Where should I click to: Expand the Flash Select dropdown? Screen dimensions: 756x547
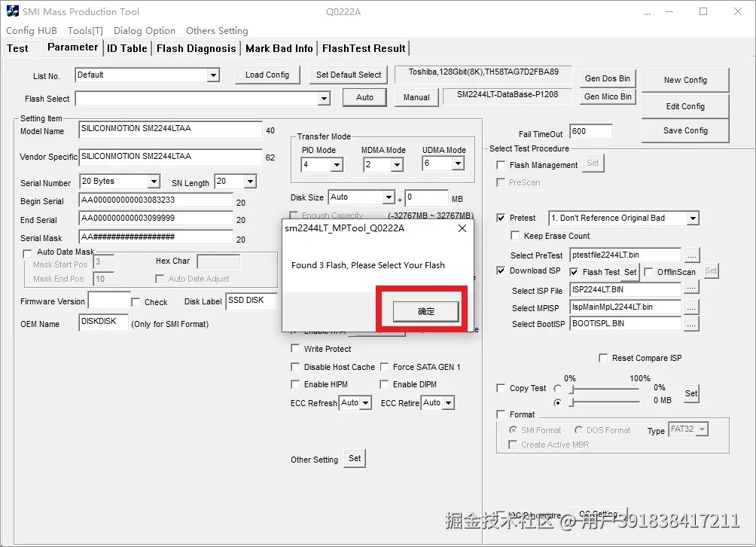324,99
